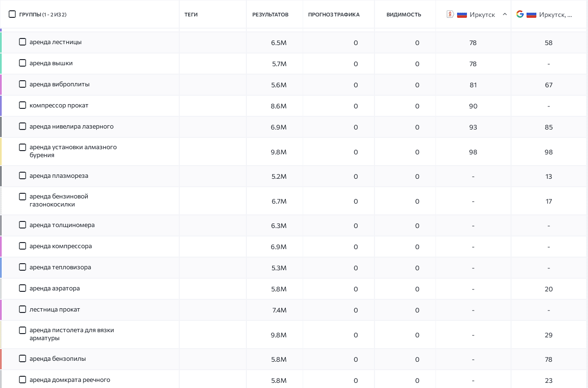This screenshot has height=388, width=588.
Task: Tick the checkbox for компрессор прокат
Action: 23,105
